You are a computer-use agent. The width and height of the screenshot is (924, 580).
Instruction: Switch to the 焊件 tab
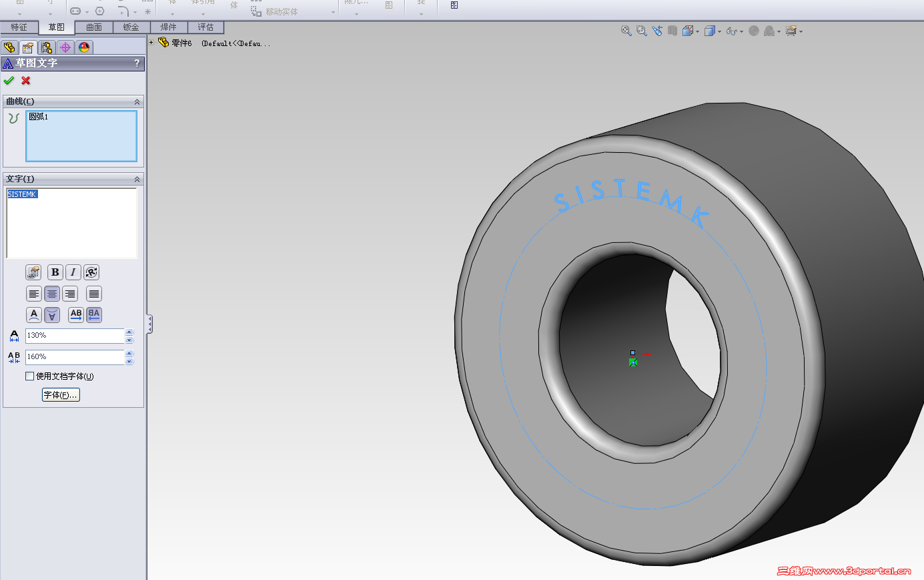pyautogui.click(x=169, y=27)
